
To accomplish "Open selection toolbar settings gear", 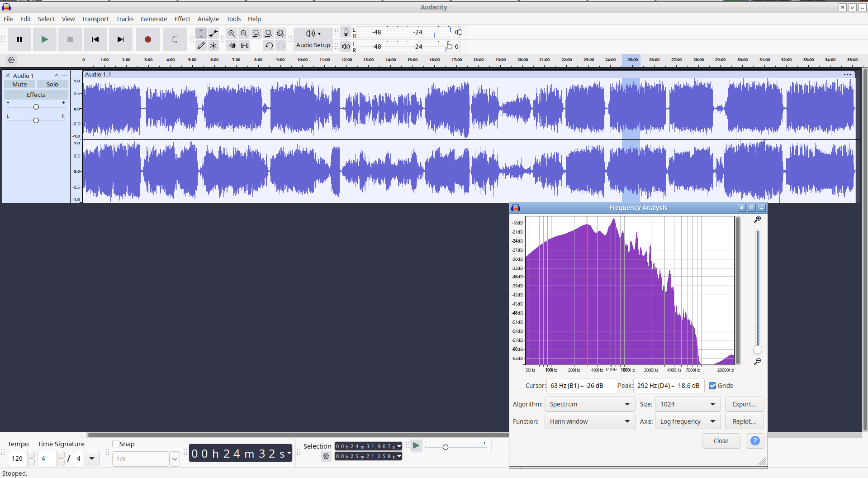I will point(326,457).
